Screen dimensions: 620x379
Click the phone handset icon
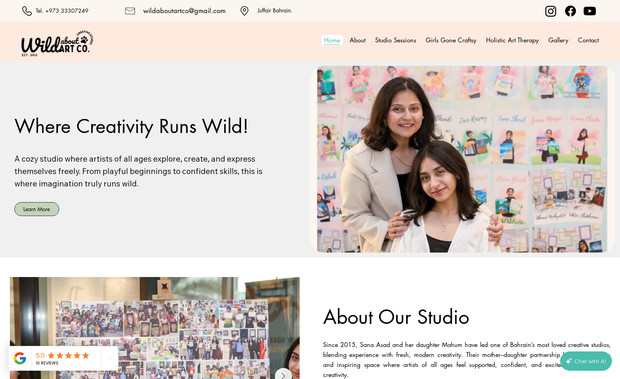point(27,11)
